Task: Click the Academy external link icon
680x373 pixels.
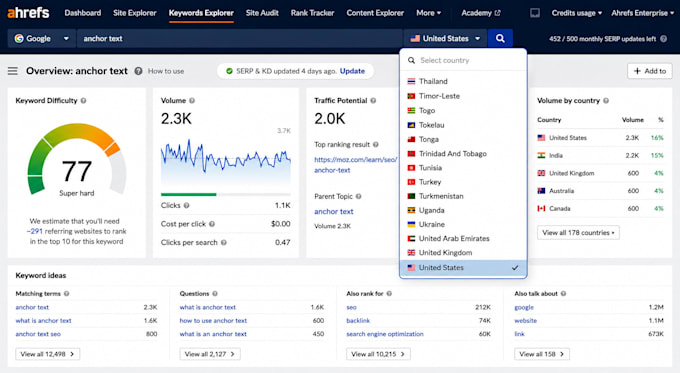Action: tap(497, 13)
